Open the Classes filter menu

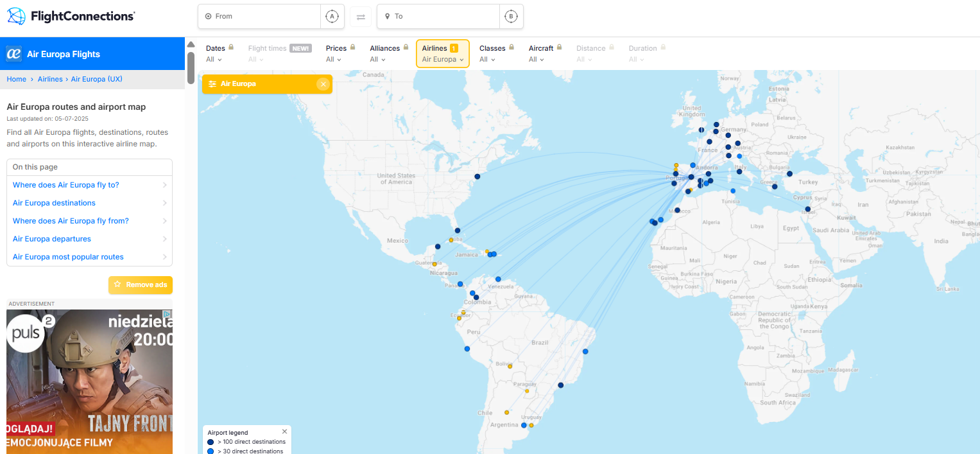(497, 53)
